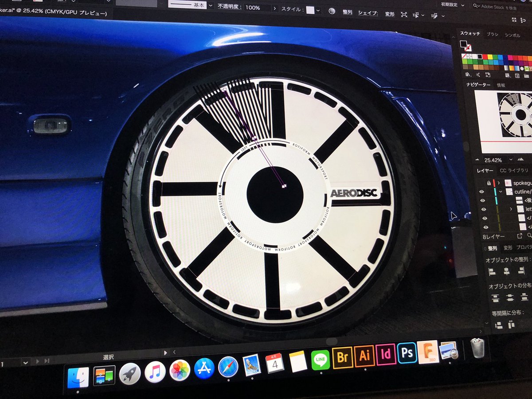
Task: Click locate object magnifier in Layers panel
Action: [x=529, y=235]
